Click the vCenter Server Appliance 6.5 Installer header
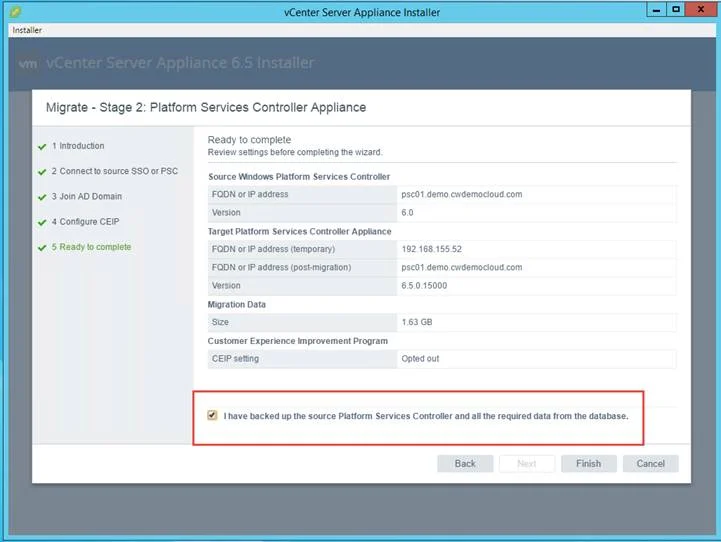721x542 pixels. (x=180, y=63)
